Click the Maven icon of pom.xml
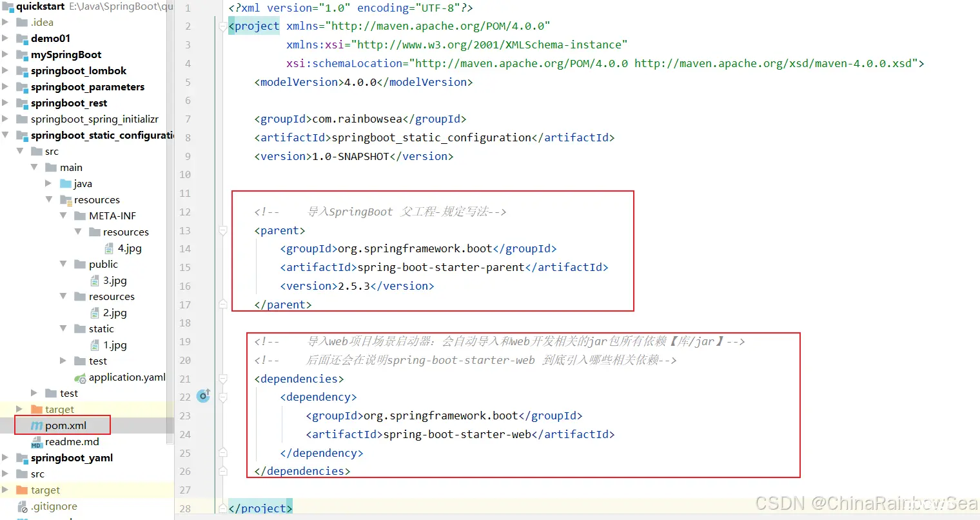This screenshot has height=520, width=980. (x=37, y=426)
